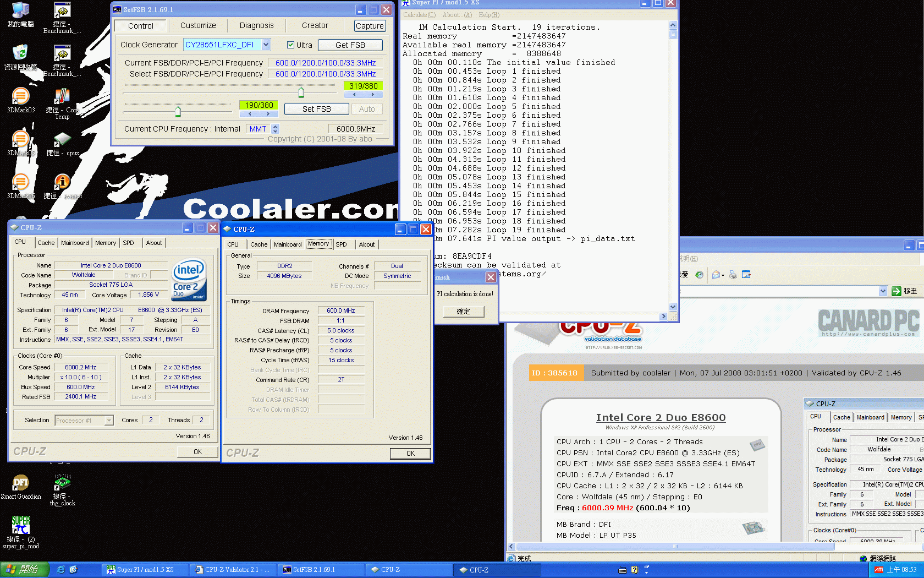Viewport: 924px width, 578px height.
Task: Select Cache tab in left CPU-Z window
Action: pyautogui.click(x=46, y=243)
